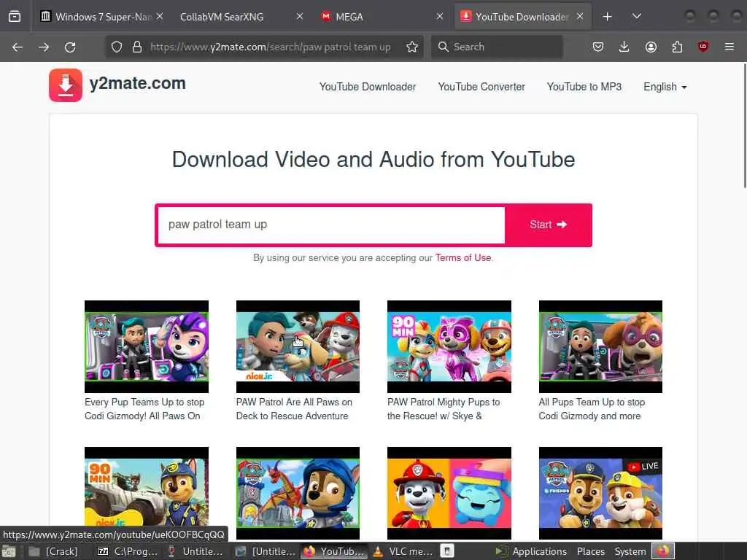Reload the y2mate page
This screenshot has height=560, width=747.
[x=70, y=47]
